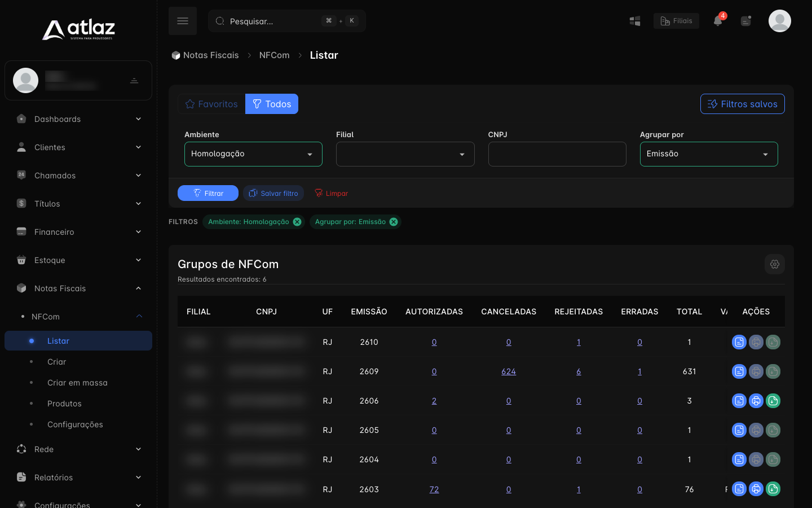The height and width of the screenshot is (508, 812).
Task: Open table settings gear icon
Action: (774, 264)
